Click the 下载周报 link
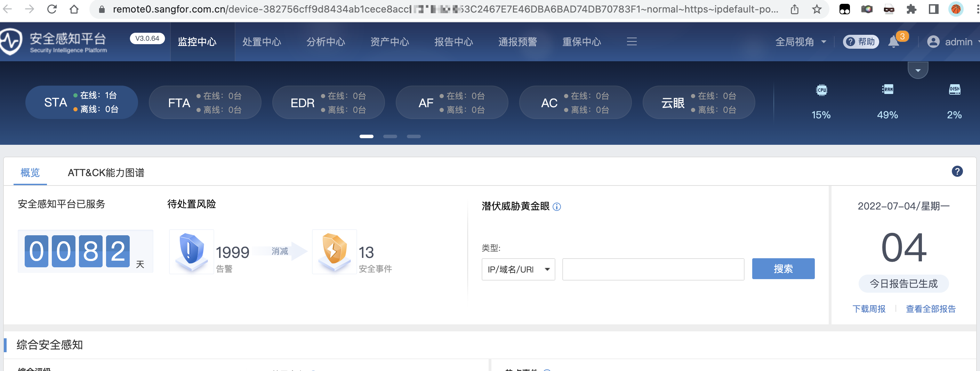Viewport: 980px width, 371px height. coord(868,309)
